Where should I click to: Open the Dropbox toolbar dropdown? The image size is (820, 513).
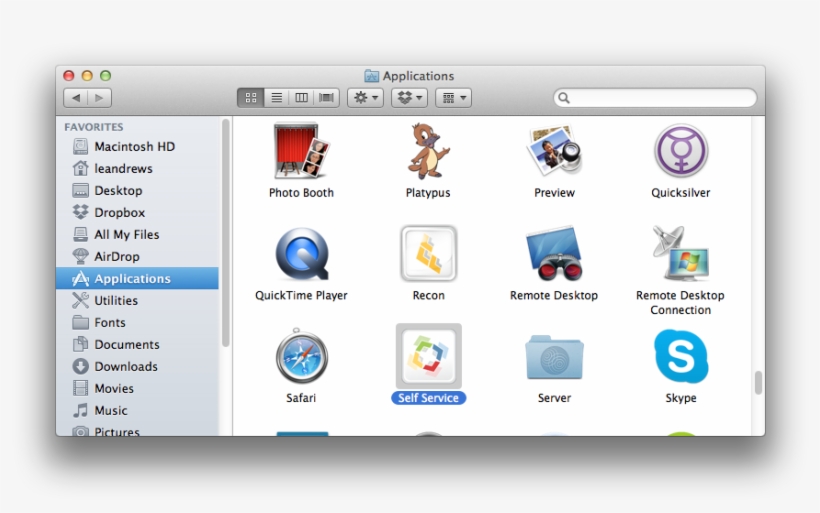coord(409,98)
